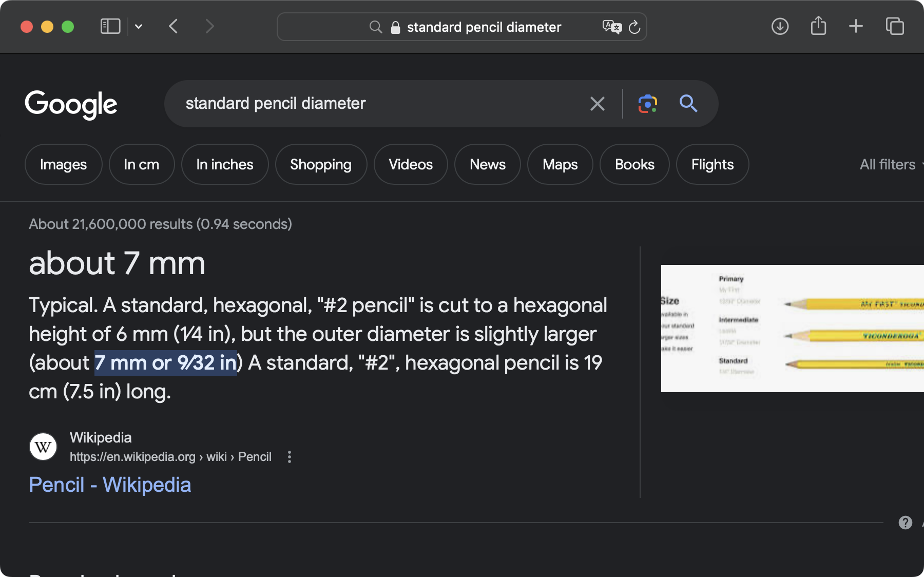924x577 pixels.
Task: Select the Shopping filter tab
Action: pyautogui.click(x=321, y=164)
